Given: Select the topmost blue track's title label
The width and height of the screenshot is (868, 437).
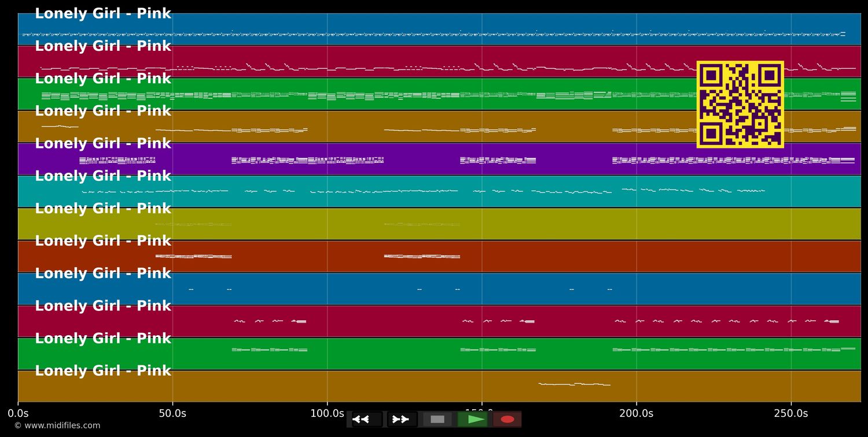Looking at the screenshot, I should click(x=103, y=14).
